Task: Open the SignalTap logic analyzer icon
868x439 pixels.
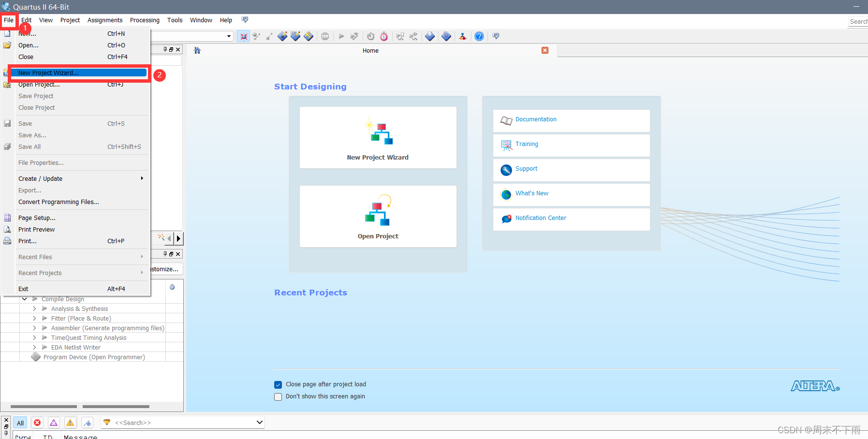Action: click(x=446, y=36)
